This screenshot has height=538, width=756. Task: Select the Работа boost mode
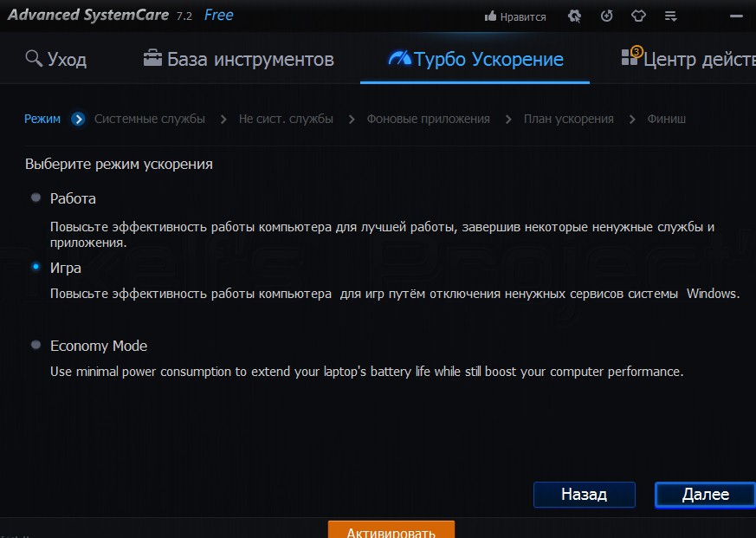[x=36, y=198]
